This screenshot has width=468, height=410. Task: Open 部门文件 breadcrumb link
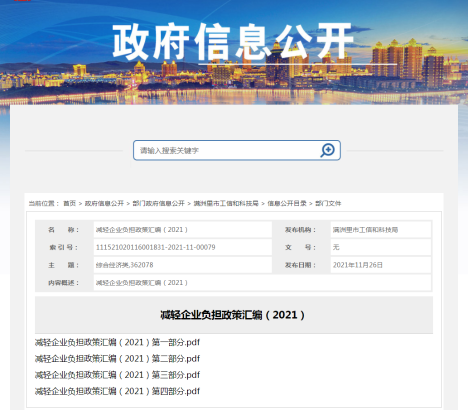328,203
